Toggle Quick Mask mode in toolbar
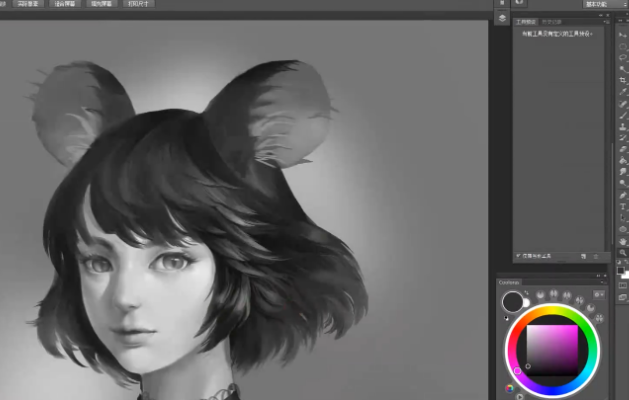The image size is (629, 400). (x=623, y=286)
